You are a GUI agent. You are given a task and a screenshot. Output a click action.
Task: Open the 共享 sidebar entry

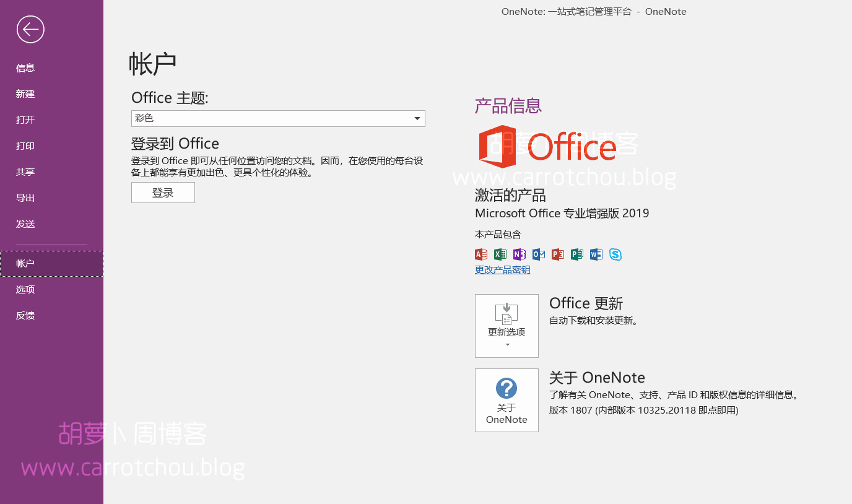point(51,172)
